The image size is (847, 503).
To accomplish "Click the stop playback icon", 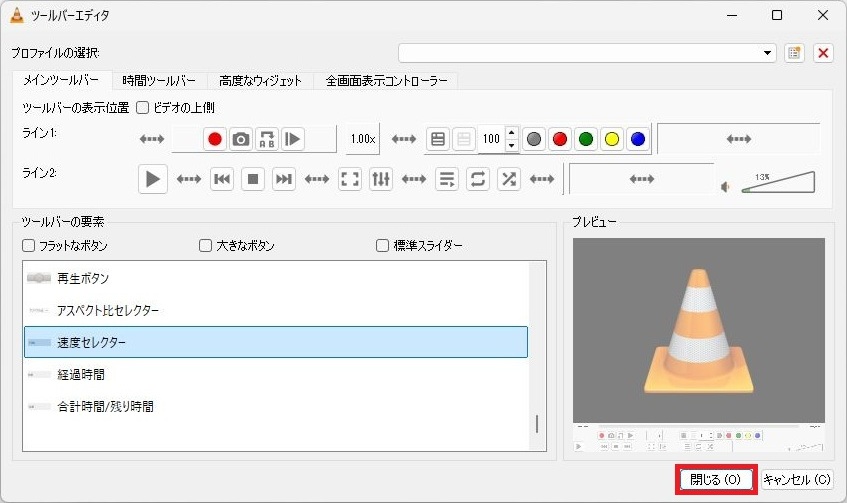I will point(253,179).
